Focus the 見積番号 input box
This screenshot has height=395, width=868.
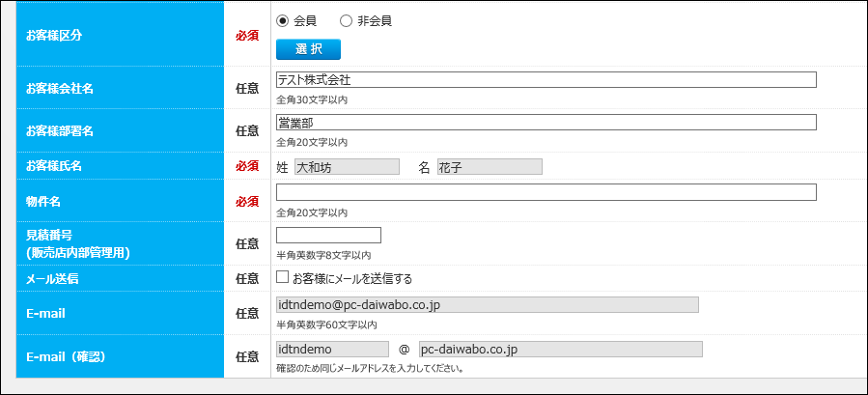[328, 236]
